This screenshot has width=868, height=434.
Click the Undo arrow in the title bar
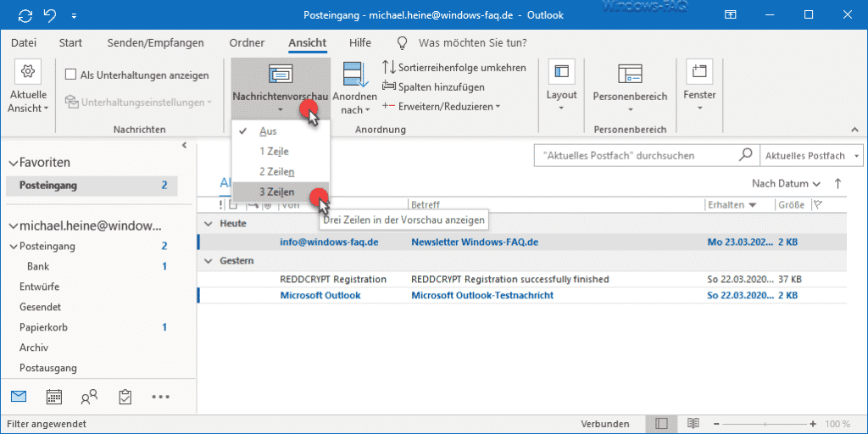(50, 15)
